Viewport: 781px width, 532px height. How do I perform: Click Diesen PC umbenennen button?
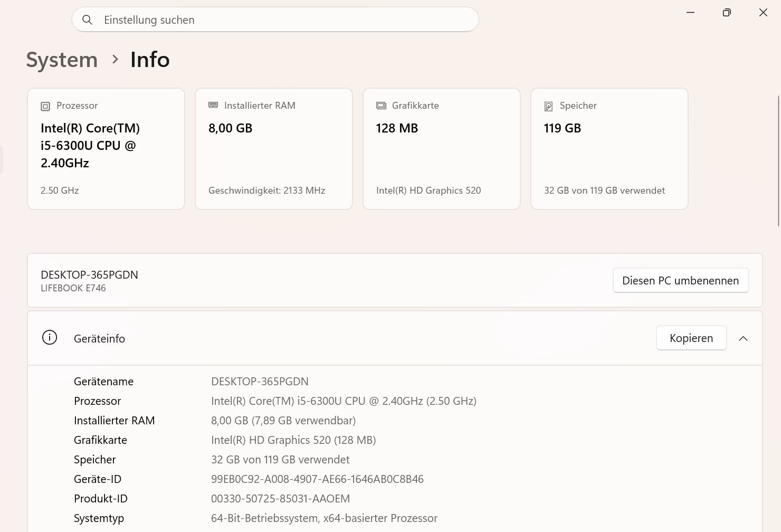[x=681, y=280]
